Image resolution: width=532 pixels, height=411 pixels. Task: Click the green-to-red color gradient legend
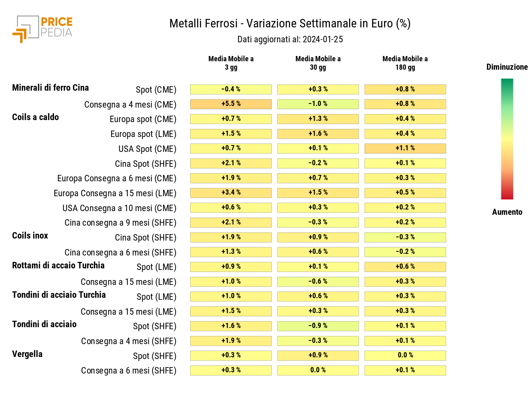pos(507,139)
